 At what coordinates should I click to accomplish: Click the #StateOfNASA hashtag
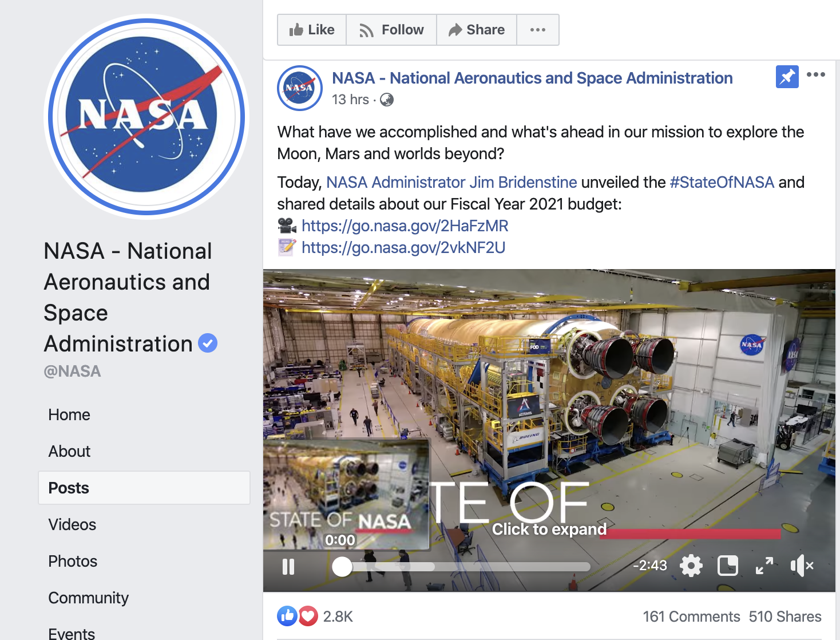tap(722, 182)
